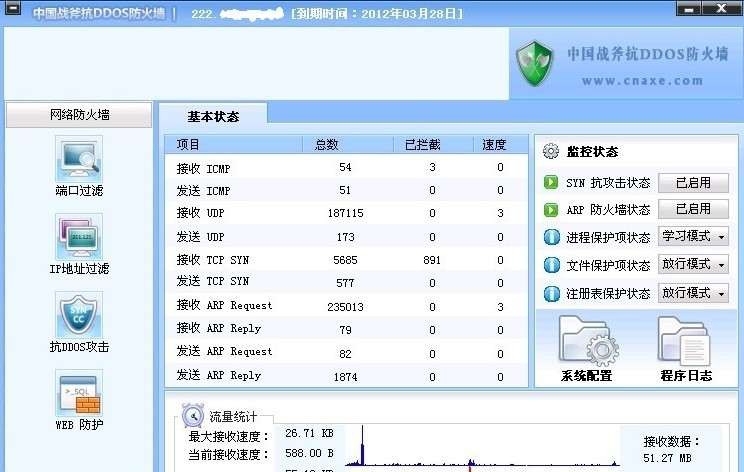The width and height of the screenshot is (744, 472).
Task: Sort by the 项目 column header
Action: pos(234,144)
